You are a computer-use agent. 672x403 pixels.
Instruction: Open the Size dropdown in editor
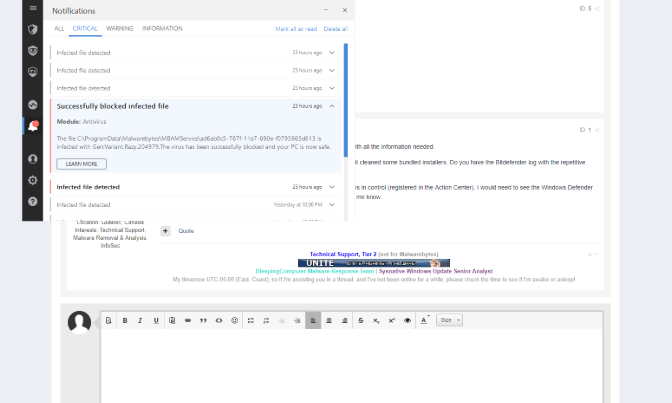click(451, 320)
